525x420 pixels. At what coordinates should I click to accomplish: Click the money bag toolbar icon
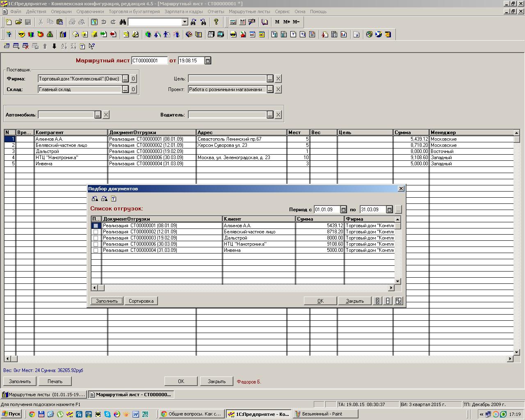(x=50, y=34)
